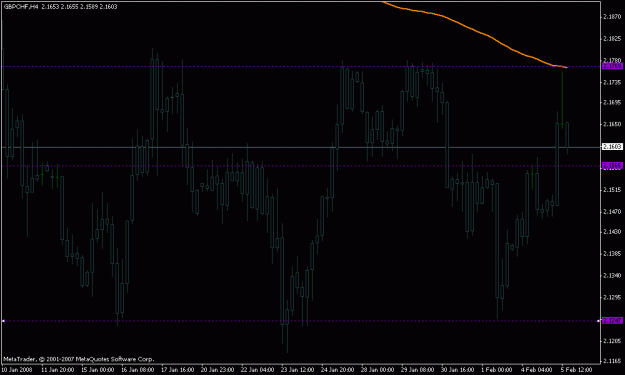Click the 15 Jan 00:00 time label
This screenshot has width=625, height=375.
point(98,370)
